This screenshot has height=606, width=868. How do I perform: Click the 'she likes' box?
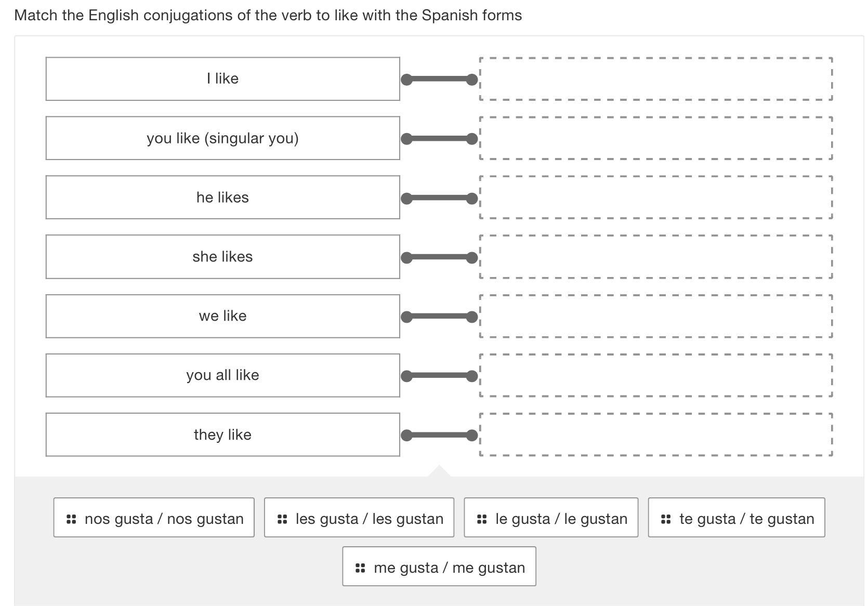222,256
